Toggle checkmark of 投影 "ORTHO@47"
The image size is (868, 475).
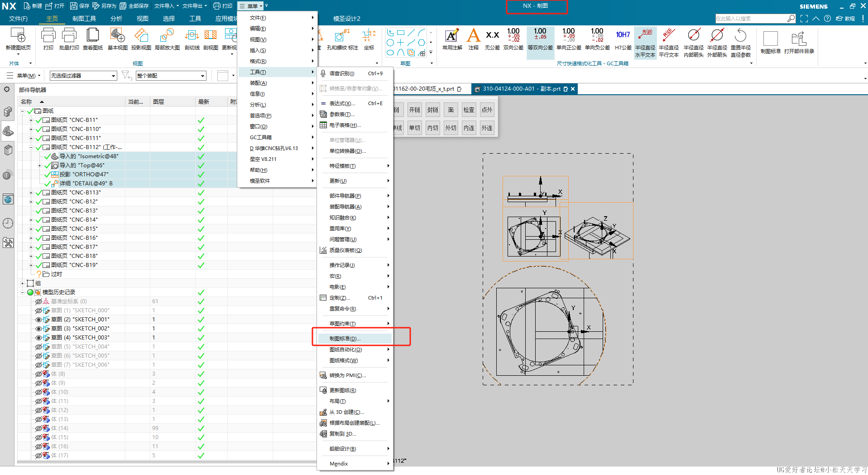coord(48,174)
